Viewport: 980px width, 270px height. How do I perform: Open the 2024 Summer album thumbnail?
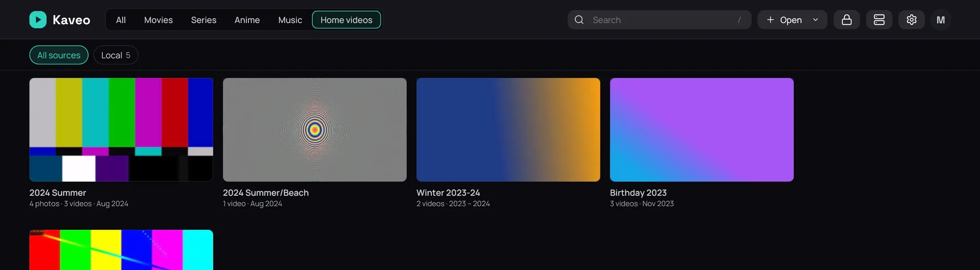tap(121, 130)
